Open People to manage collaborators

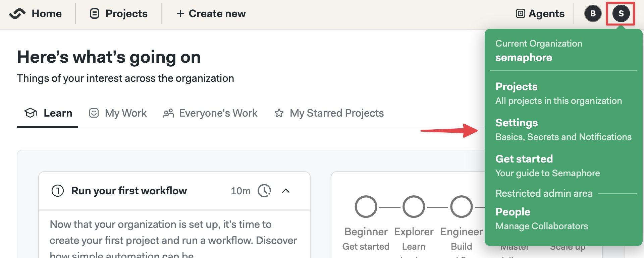[513, 212]
